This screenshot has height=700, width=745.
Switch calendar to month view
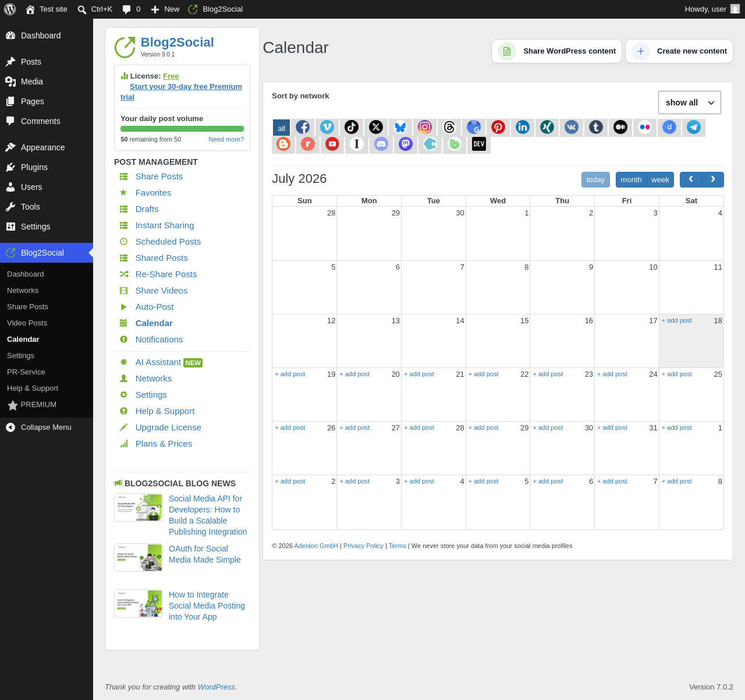tap(631, 180)
